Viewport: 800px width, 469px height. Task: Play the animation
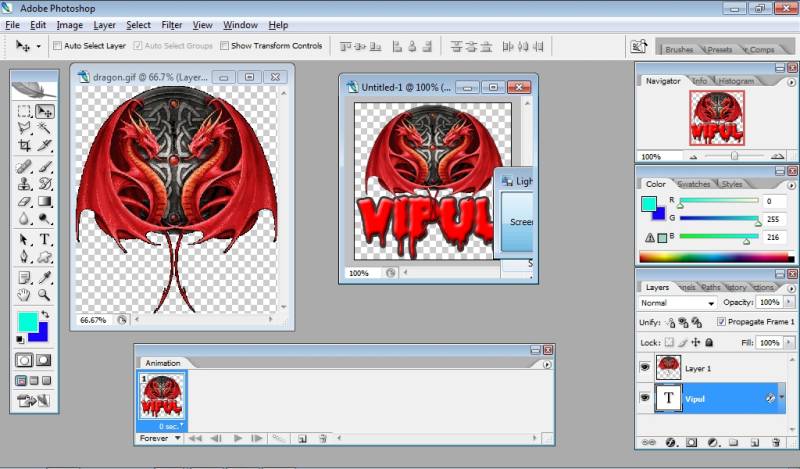pyautogui.click(x=237, y=438)
